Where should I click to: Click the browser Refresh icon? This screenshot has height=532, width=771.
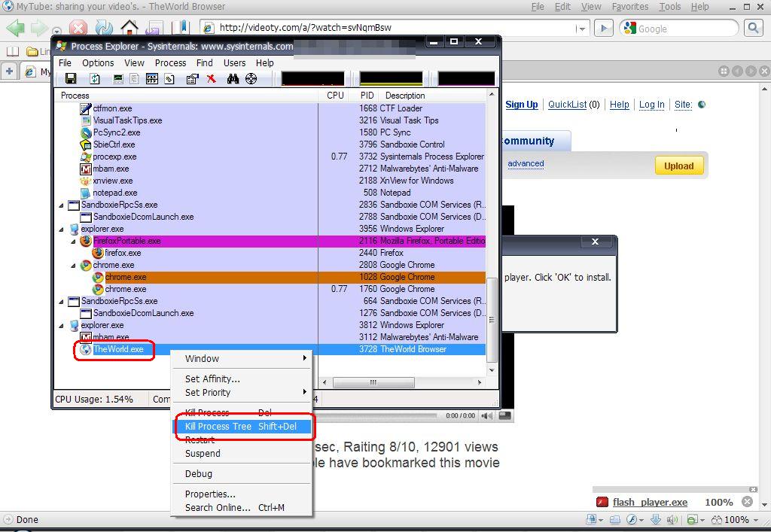point(104,28)
